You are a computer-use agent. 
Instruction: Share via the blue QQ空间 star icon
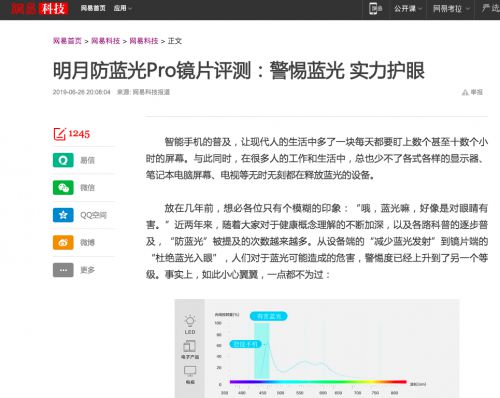63,215
